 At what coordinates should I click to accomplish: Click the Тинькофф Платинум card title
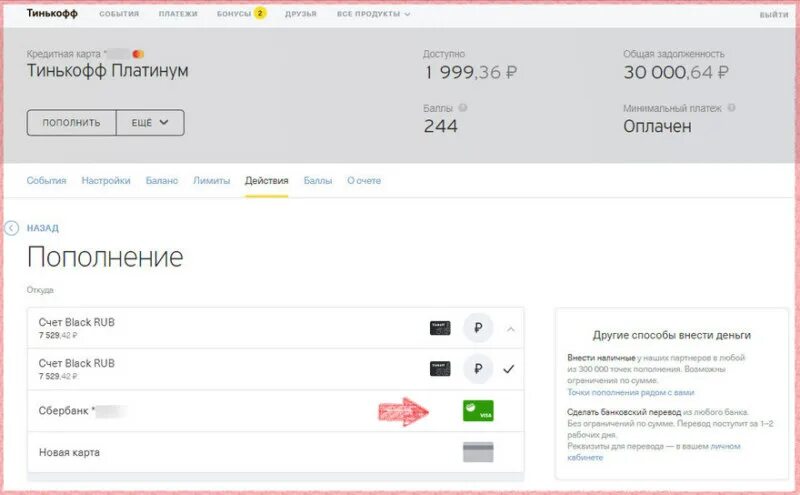tap(108, 70)
